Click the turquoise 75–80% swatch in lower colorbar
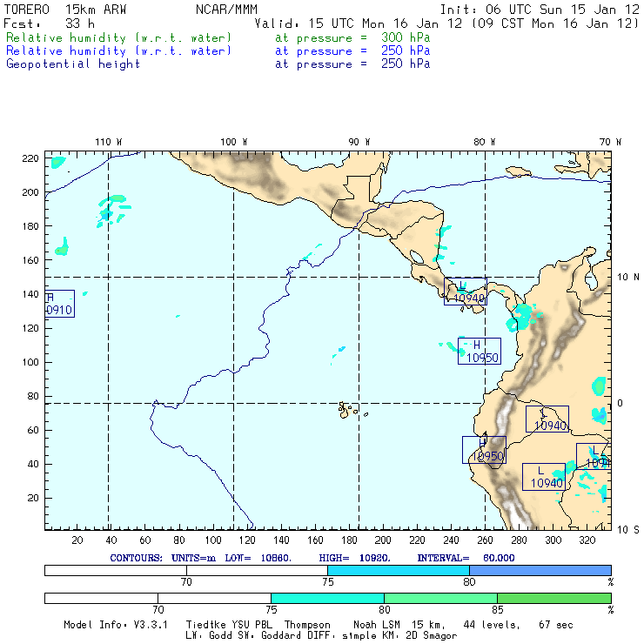The image size is (644, 644). tap(327, 598)
